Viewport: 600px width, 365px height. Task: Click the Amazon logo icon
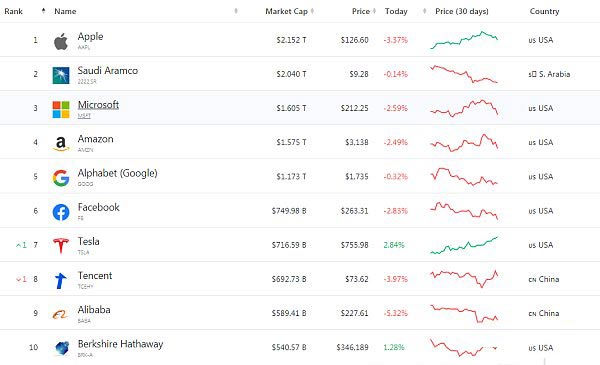pyautogui.click(x=61, y=144)
